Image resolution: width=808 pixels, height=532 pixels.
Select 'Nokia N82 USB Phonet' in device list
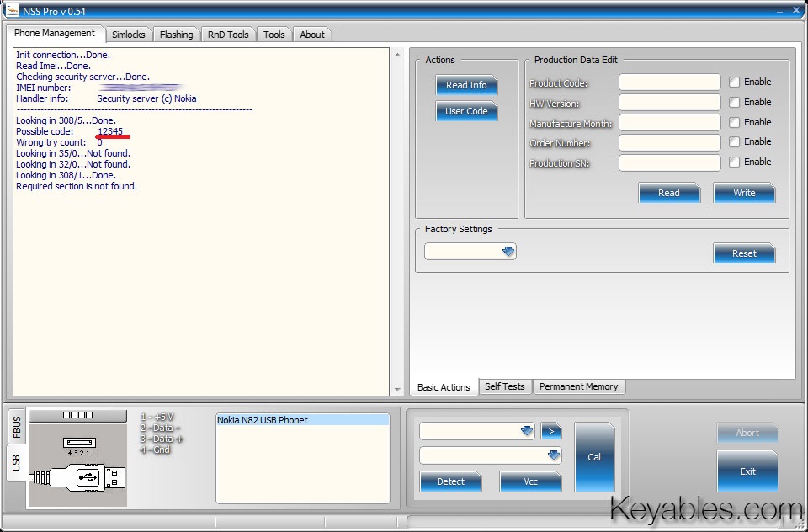point(302,420)
